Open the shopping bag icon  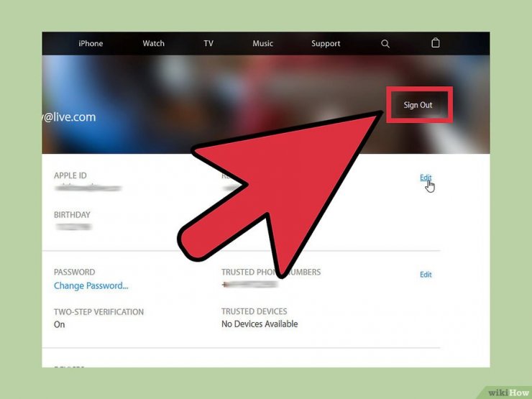click(435, 43)
